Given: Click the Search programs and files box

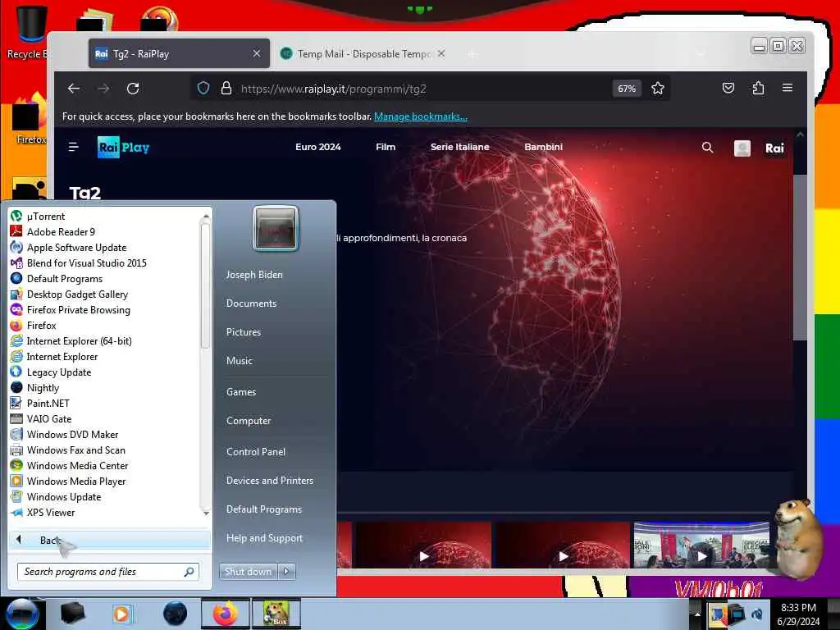Looking at the screenshot, I should coord(108,572).
